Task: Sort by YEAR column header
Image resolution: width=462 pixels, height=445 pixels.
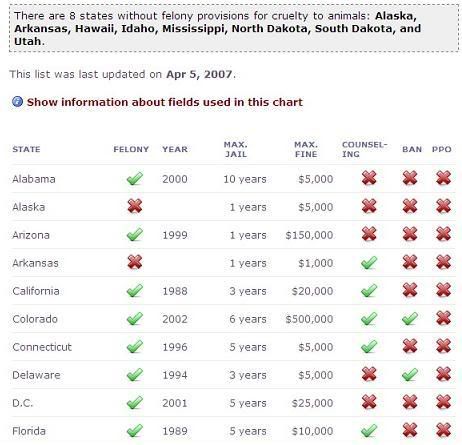Action: click(175, 149)
